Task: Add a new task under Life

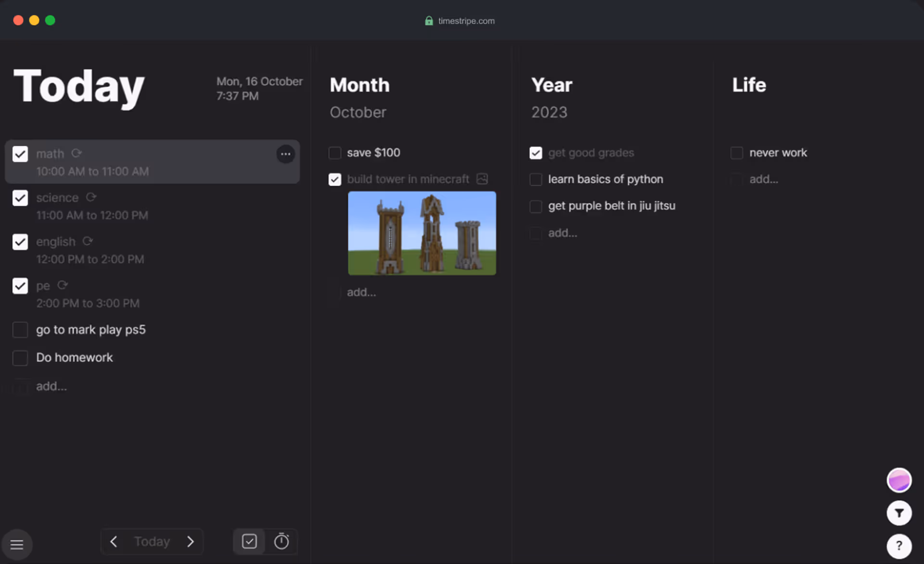Action: coord(763,179)
